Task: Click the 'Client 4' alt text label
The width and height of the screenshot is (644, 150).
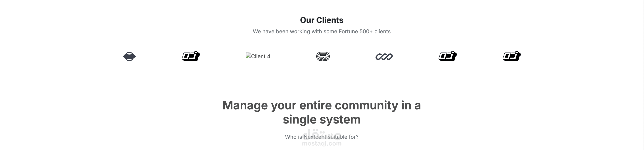Action: coord(261,56)
